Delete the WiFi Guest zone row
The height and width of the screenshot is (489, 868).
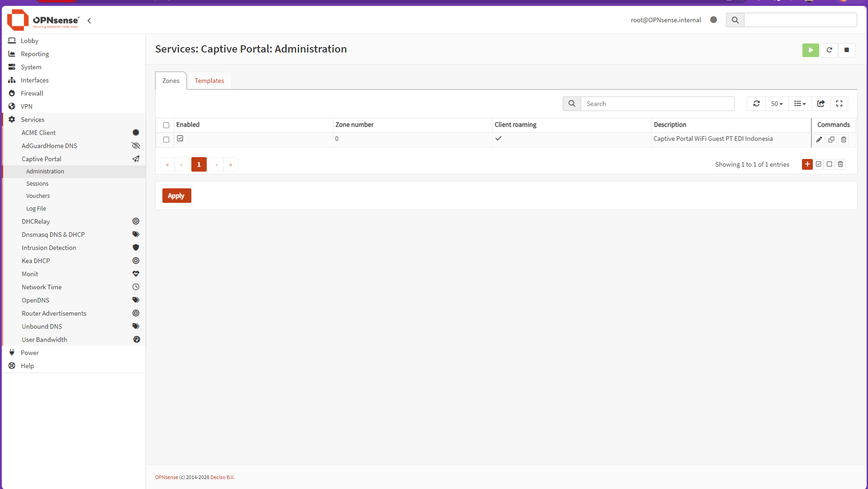point(844,139)
